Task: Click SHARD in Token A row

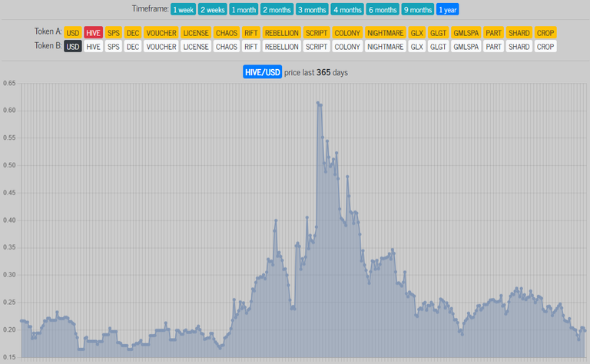Action: click(519, 33)
